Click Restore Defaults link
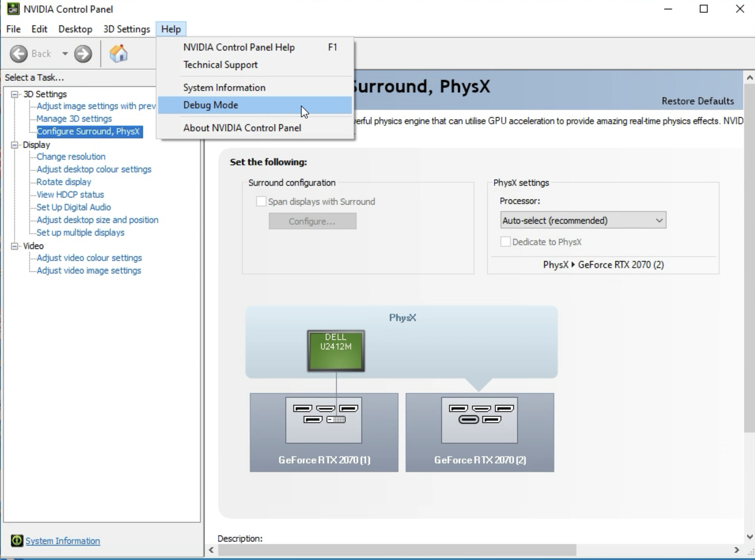The height and width of the screenshot is (560, 755). tap(697, 101)
